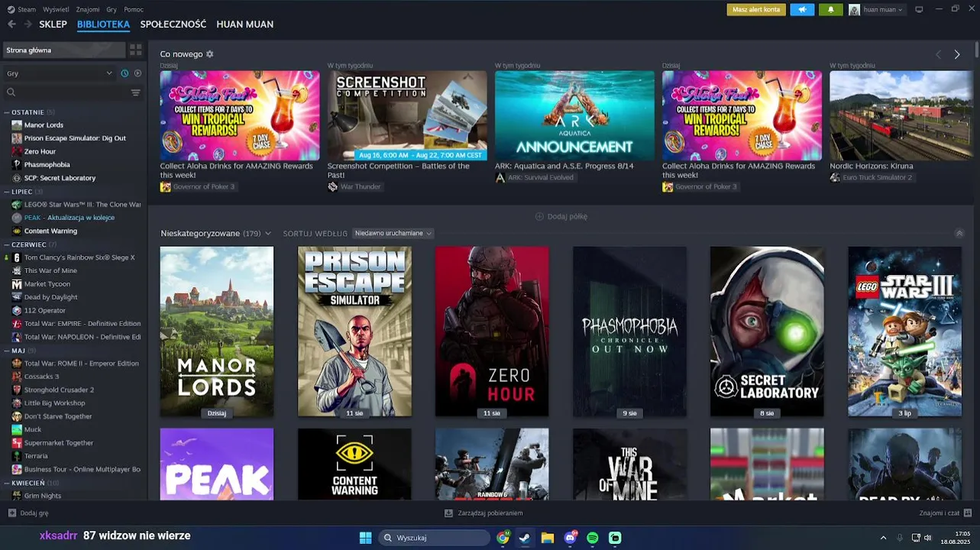Open the Manor Lords game cover
The width and height of the screenshot is (980, 550).
tap(217, 332)
